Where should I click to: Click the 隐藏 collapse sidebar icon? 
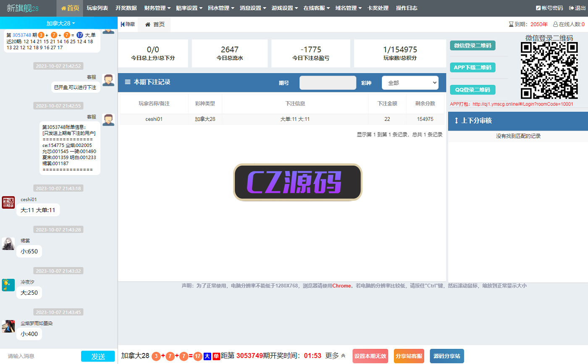click(122, 24)
